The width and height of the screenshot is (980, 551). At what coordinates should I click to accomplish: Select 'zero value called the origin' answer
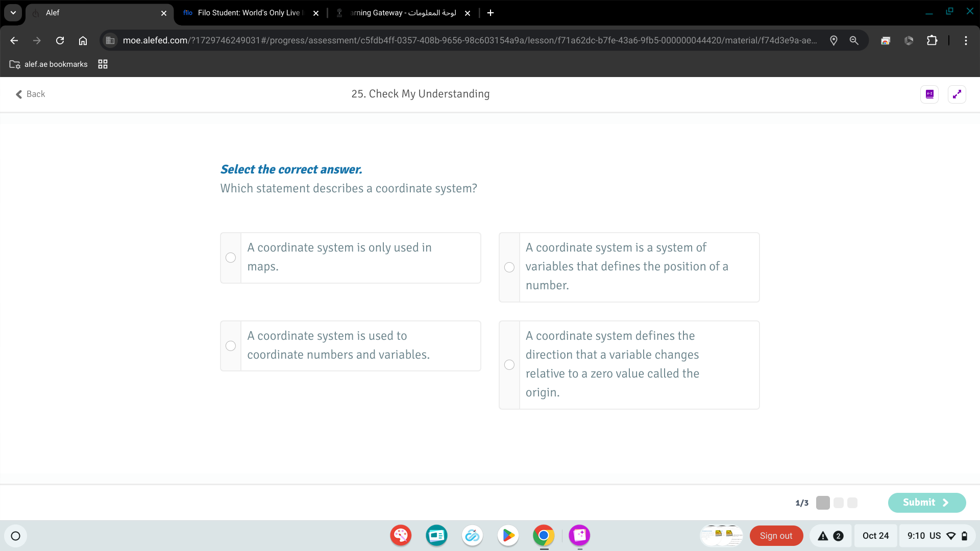point(509,365)
